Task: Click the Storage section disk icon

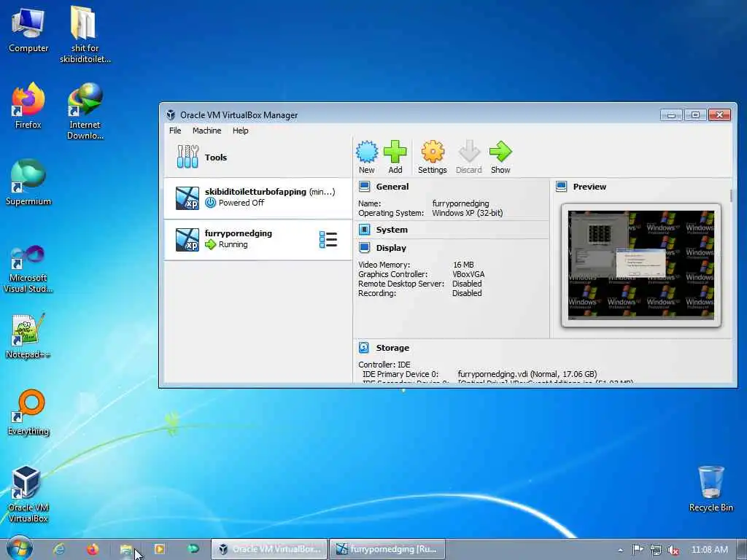Action: coord(364,348)
